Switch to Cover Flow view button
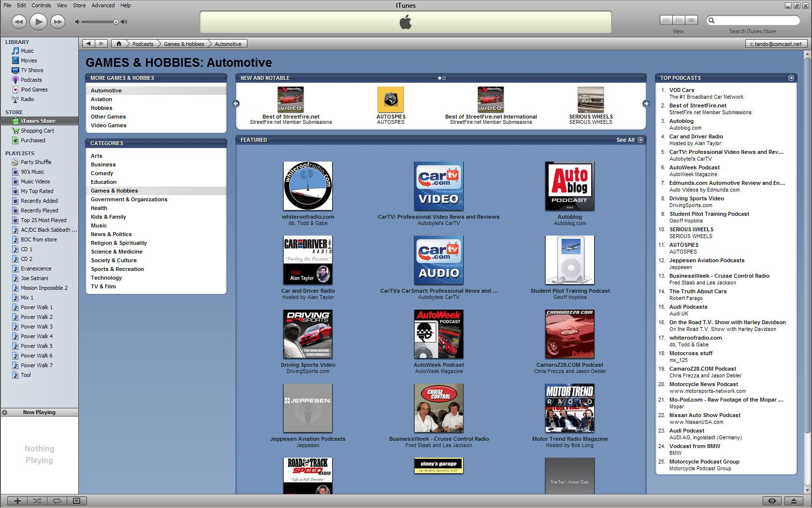 (692, 20)
